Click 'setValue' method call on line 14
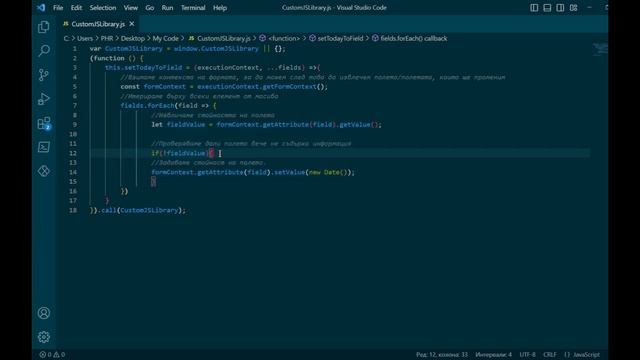Image resolution: width=640 pixels, height=360 pixels. pyautogui.click(x=289, y=172)
